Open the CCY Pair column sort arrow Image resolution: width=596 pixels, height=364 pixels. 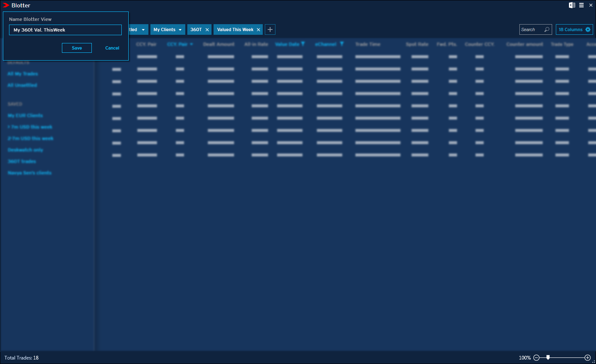pos(191,44)
